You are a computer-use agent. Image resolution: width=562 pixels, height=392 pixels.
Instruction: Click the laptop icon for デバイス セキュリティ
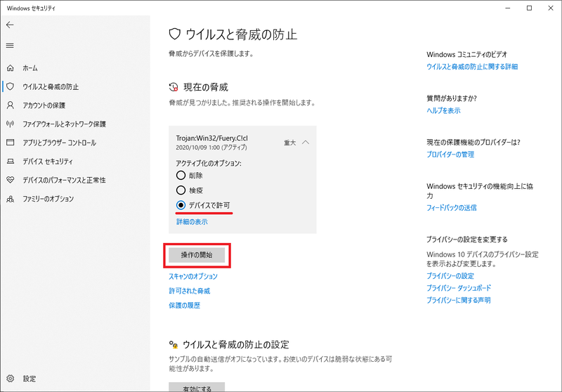point(11,162)
